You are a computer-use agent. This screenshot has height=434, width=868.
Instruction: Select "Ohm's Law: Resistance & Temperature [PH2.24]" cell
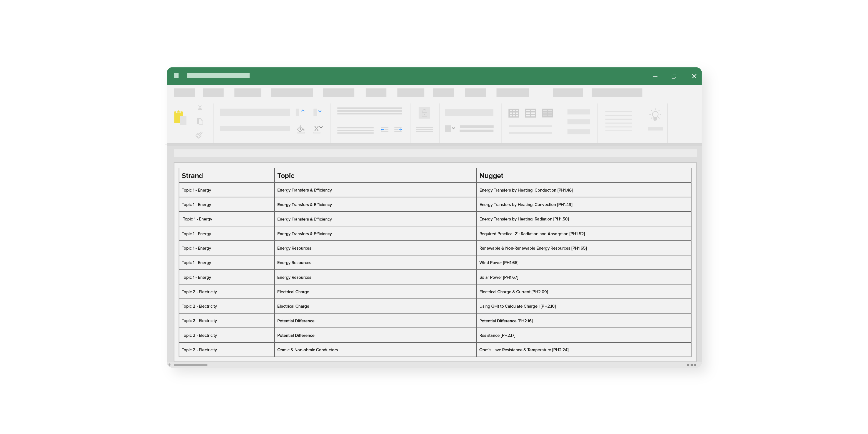(584, 350)
